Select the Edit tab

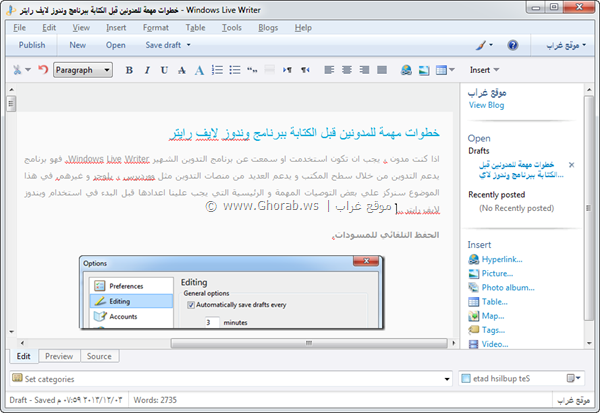(23, 356)
